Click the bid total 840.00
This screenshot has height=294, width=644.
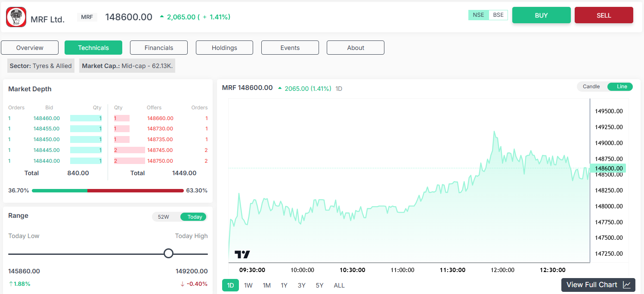tap(78, 173)
